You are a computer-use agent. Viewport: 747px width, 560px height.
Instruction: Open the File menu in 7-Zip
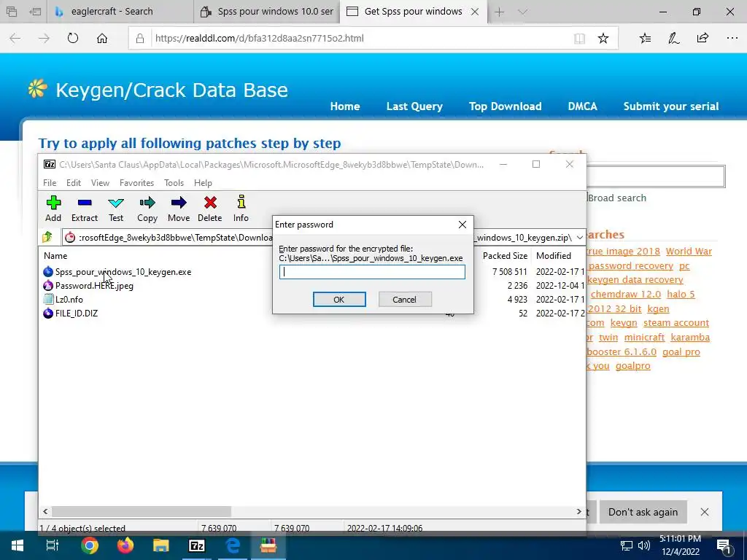tap(50, 183)
